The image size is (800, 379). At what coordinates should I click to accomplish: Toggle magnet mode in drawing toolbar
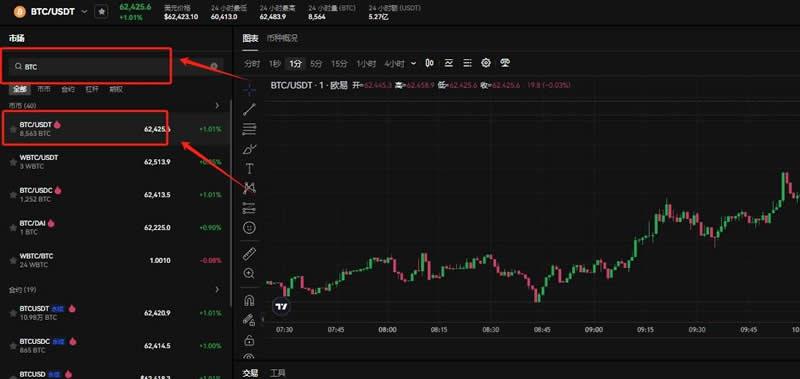click(x=249, y=300)
